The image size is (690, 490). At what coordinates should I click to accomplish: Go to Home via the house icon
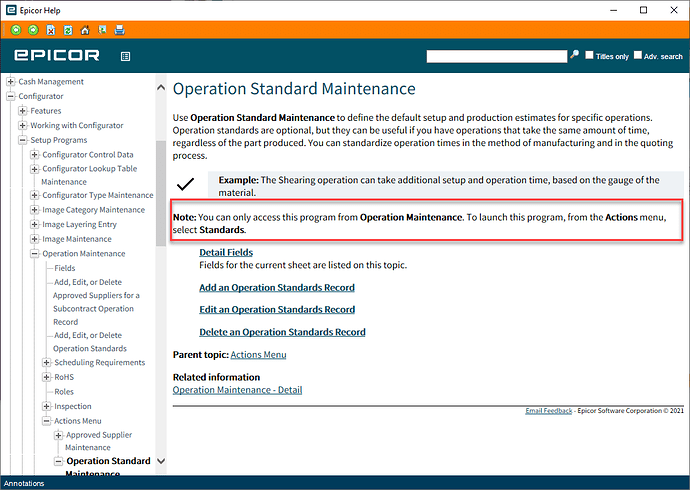85,30
